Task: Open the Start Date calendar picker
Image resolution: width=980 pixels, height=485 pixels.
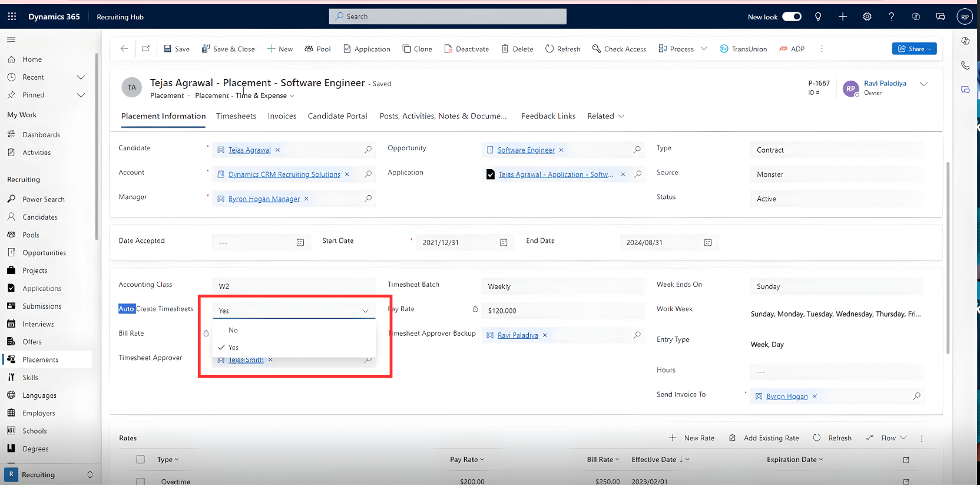Action: (x=504, y=243)
